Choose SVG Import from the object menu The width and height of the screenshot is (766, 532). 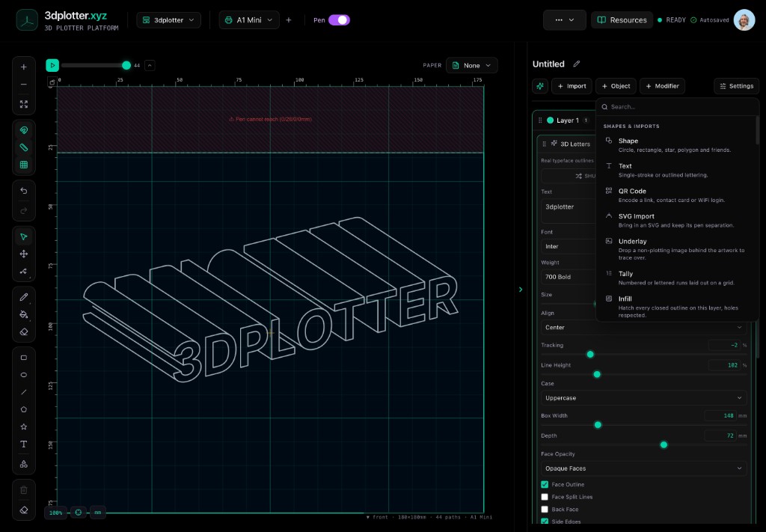676,220
